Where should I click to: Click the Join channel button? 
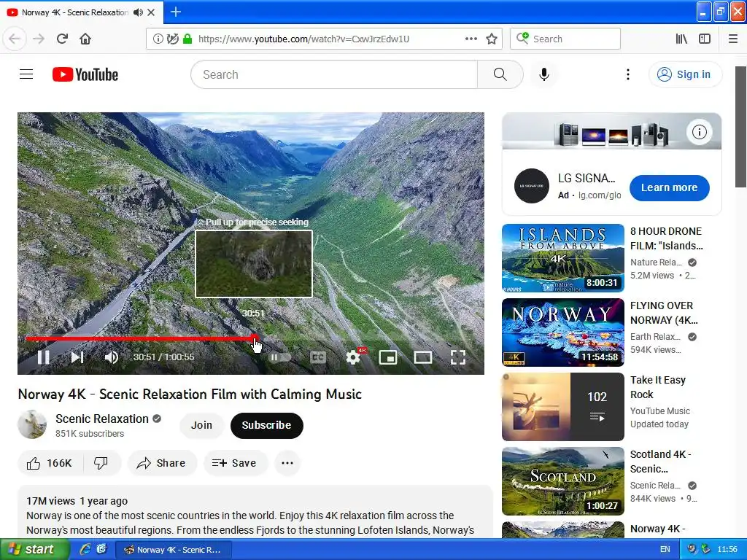tap(201, 425)
